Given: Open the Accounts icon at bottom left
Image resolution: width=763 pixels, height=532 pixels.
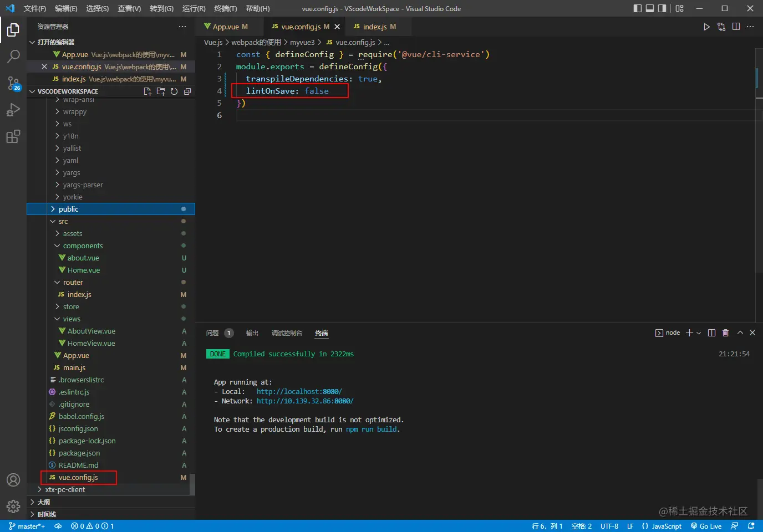Looking at the screenshot, I should (13, 480).
